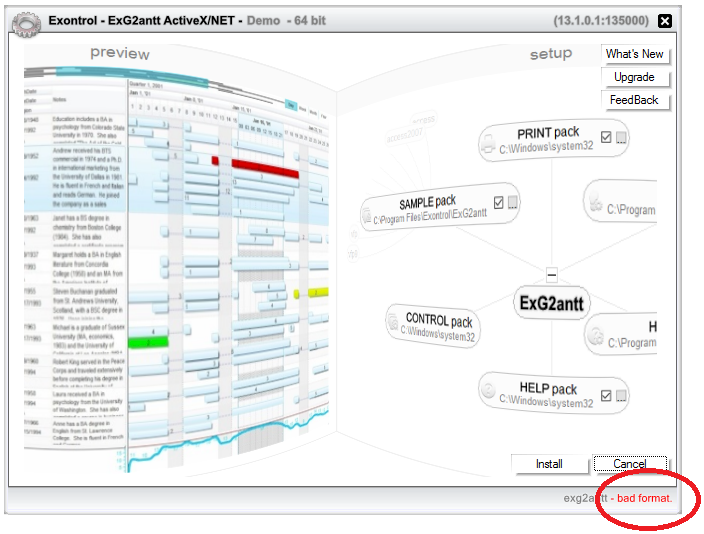Collapse the ExG2antt tree with minus button
The image size is (704, 534).
551,275
